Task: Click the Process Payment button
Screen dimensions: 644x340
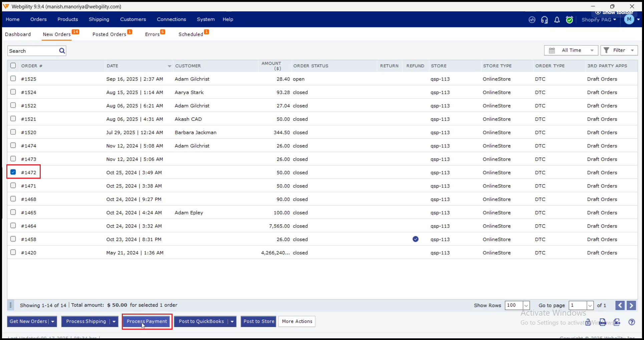Action: coord(147,321)
